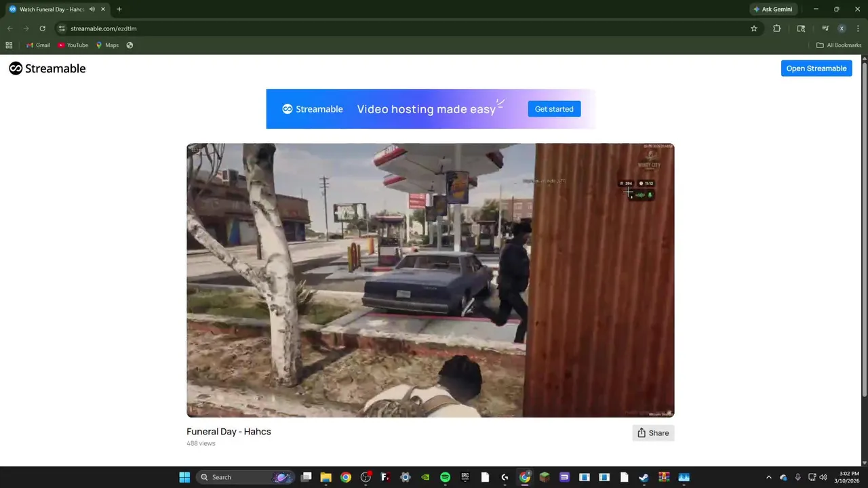Open Epic Games Launcher from taskbar
This screenshot has height=488, width=868.
[x=465, y=477]
